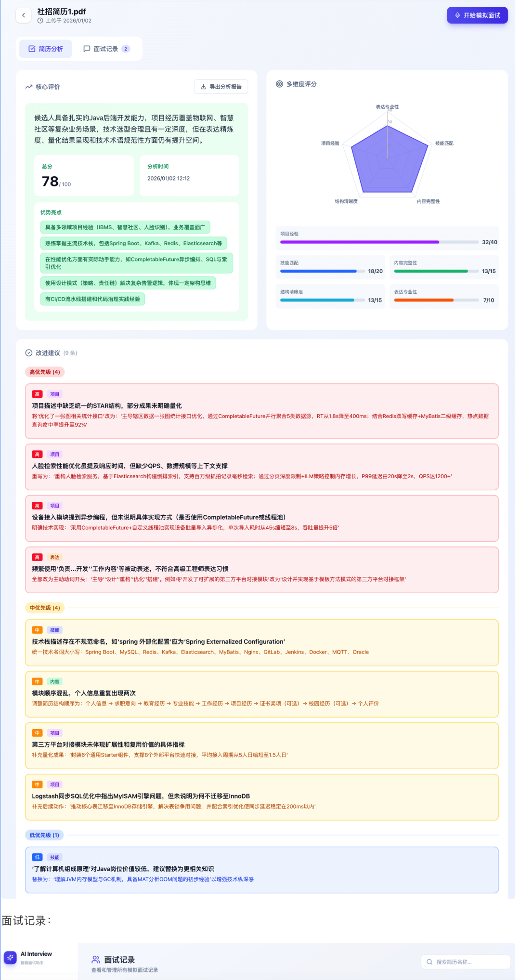This screenshot has width=520, height=980.
Task: Click the upload time clock icon
Action: [40, 21]
